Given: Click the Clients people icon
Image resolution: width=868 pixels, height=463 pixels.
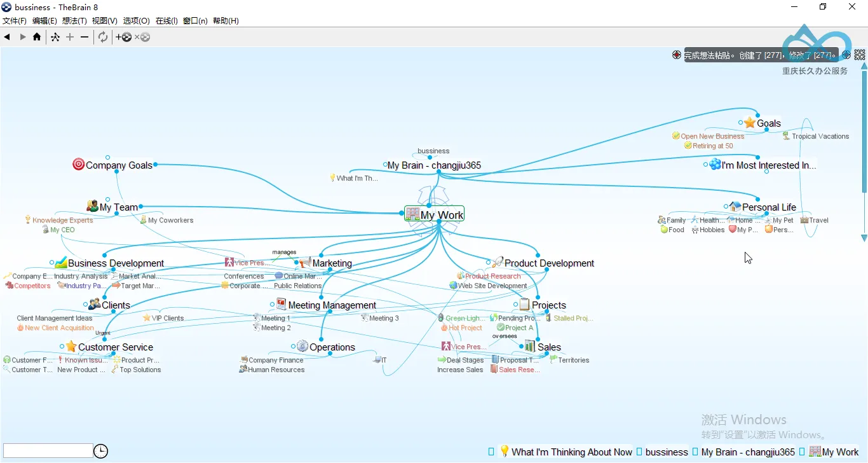Looking at the screenshot, I should tap(95, 304).
